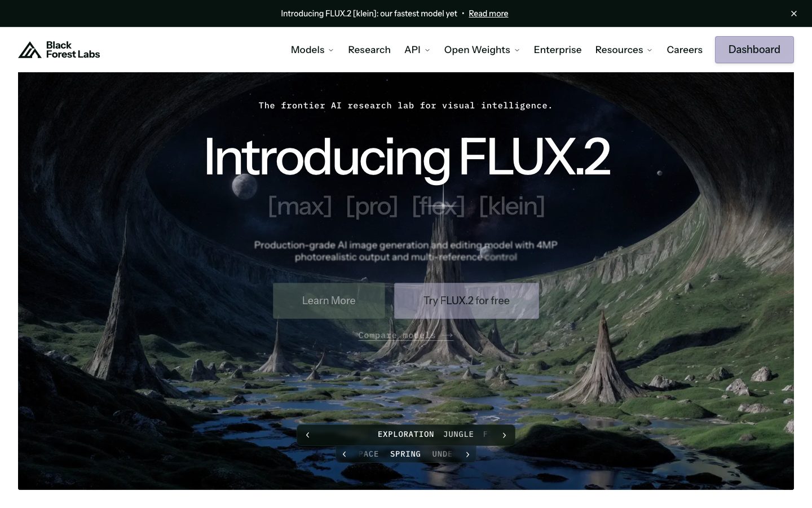812x508 pixels.
Task: Click left arrow on the lower carousel
Action: (x=344, y=454)
